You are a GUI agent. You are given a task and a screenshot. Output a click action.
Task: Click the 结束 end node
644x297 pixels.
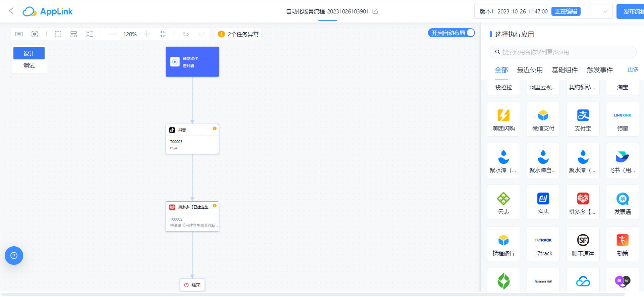click(192, 285)
